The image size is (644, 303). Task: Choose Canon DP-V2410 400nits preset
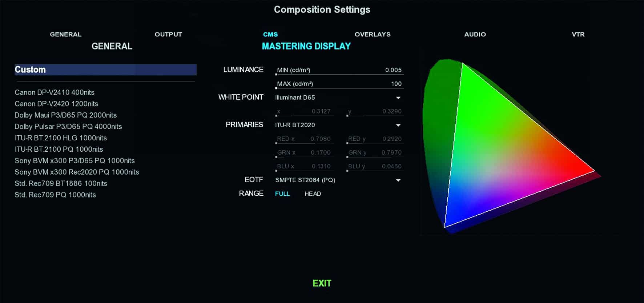[55, 92]
